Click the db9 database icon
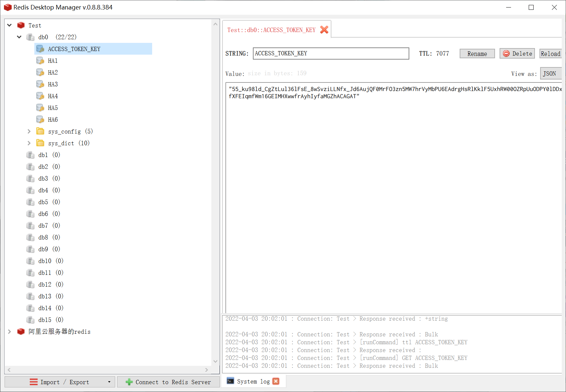566x392 pixels. coord(30,249)
